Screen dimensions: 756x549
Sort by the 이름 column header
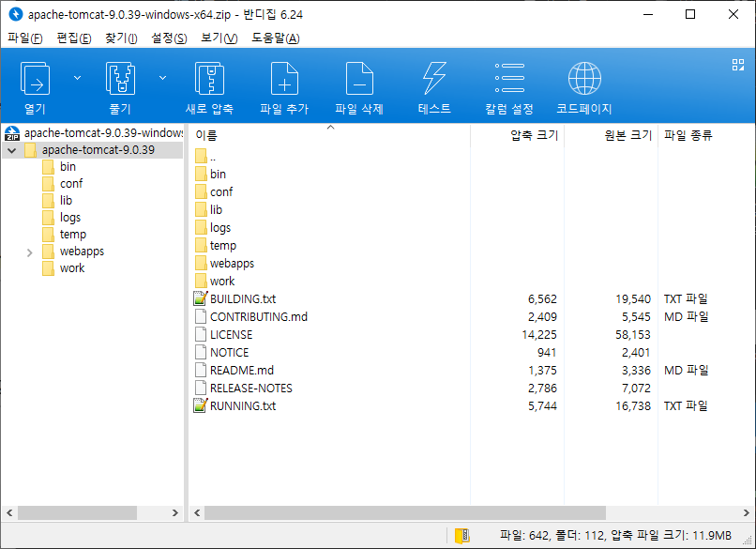click(330, 135)
